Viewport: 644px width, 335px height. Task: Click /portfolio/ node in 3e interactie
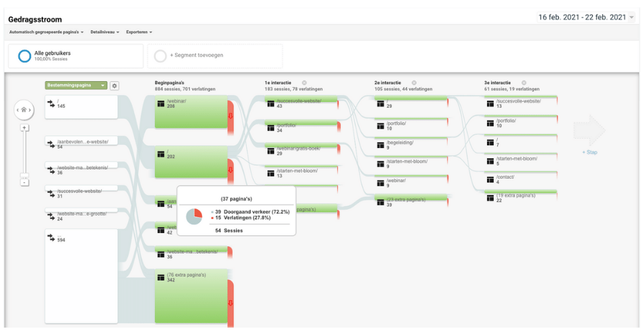pyautogui.click(x=521, y=117)
